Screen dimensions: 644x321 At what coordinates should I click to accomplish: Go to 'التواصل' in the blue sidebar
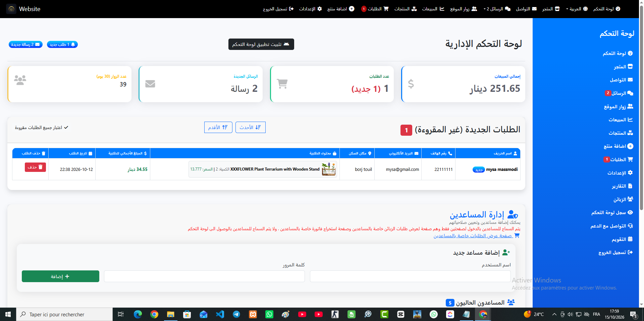pos(621,80)
